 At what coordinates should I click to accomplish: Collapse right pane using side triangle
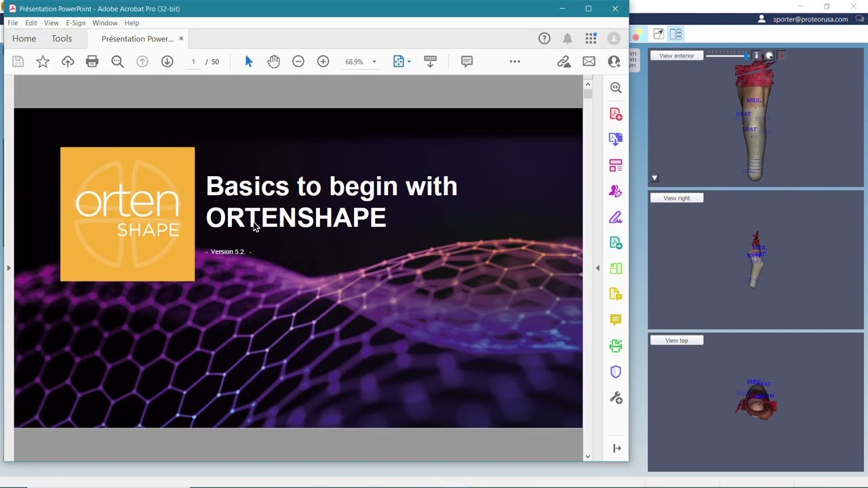[x=597, y=268]
